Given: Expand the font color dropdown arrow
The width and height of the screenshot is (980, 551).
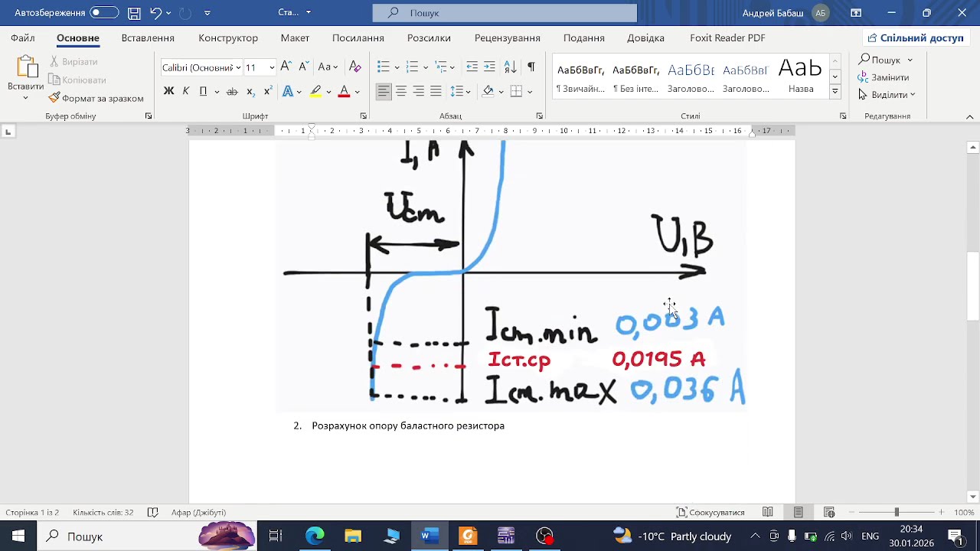Looking at the screenshot, I should pyautogui.click(x=357, y=92).
